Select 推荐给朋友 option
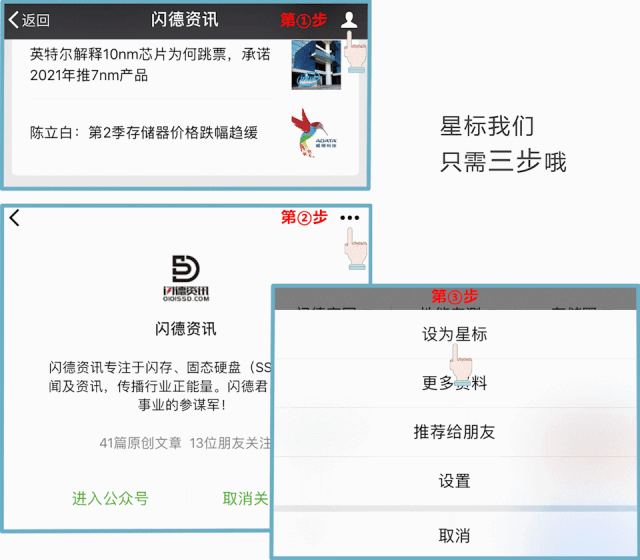The width and height of the screenshot is (640, 560). click(455, 432)
